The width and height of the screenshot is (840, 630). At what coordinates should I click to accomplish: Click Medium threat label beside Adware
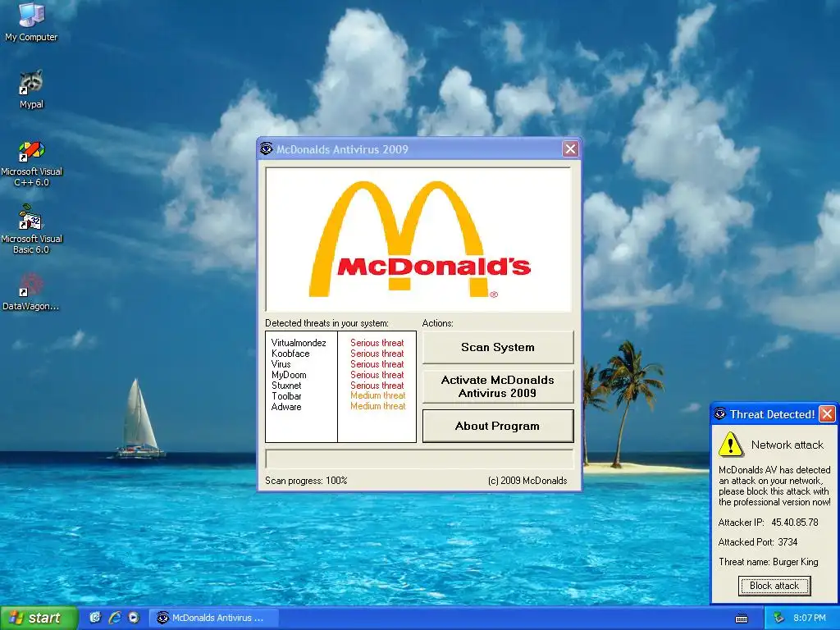point(377,407)
